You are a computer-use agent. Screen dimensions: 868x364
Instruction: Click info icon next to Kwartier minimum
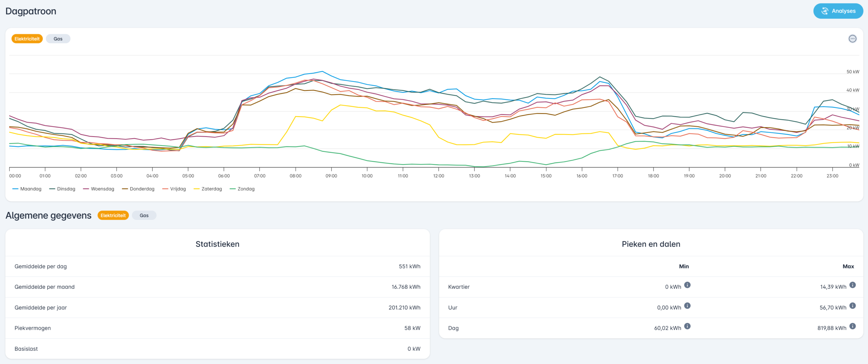(x=687, y=285)
